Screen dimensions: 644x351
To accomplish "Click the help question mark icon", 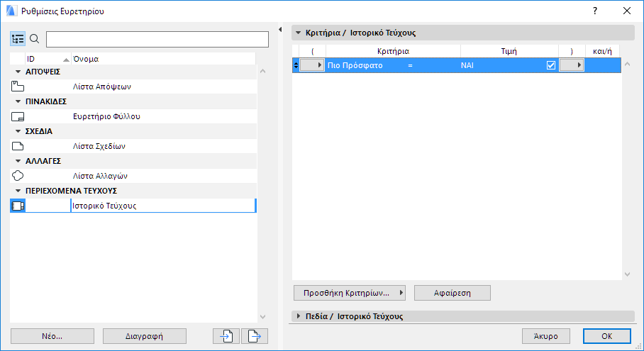I will click(595, 11).
